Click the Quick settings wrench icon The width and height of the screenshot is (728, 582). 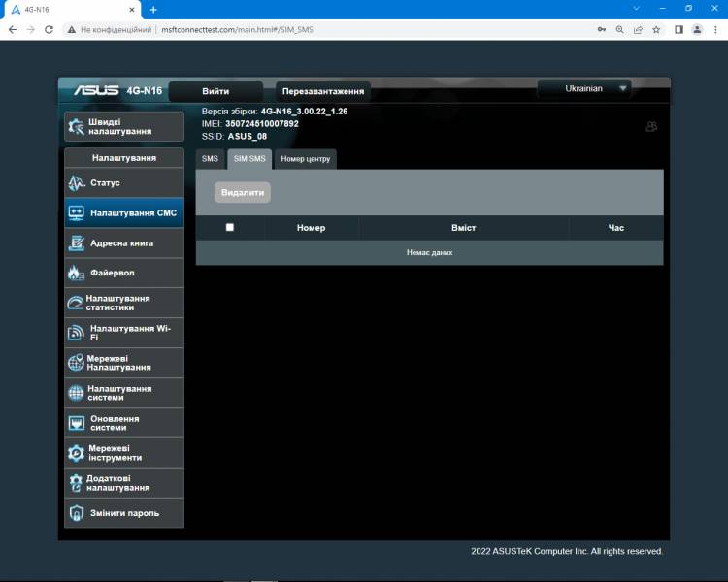76,126
